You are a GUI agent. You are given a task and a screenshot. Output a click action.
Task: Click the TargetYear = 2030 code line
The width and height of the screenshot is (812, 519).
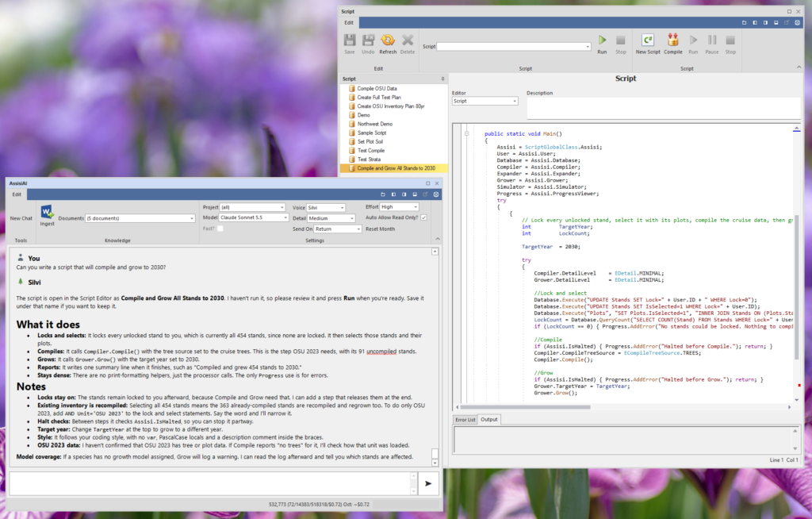[x=551, y=247]
